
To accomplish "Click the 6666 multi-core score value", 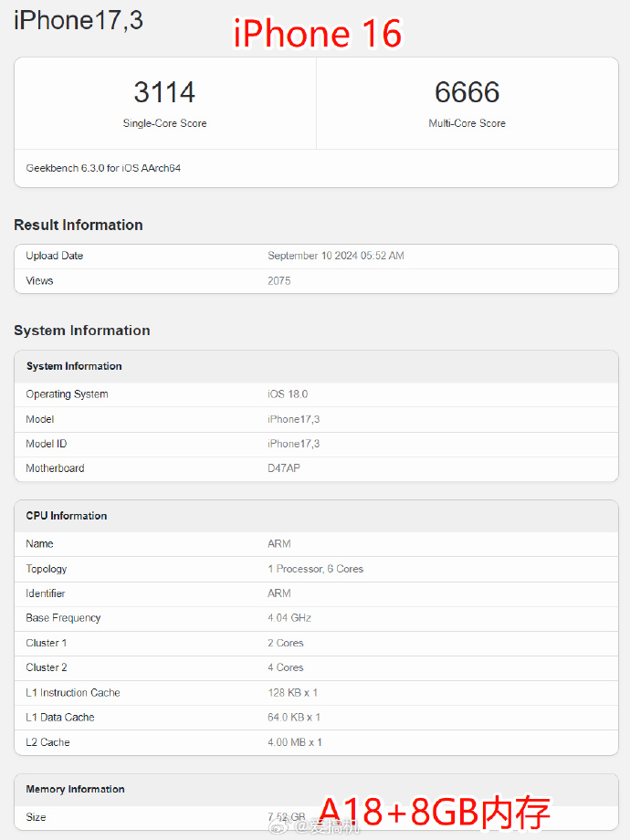I will coord(467,92).
